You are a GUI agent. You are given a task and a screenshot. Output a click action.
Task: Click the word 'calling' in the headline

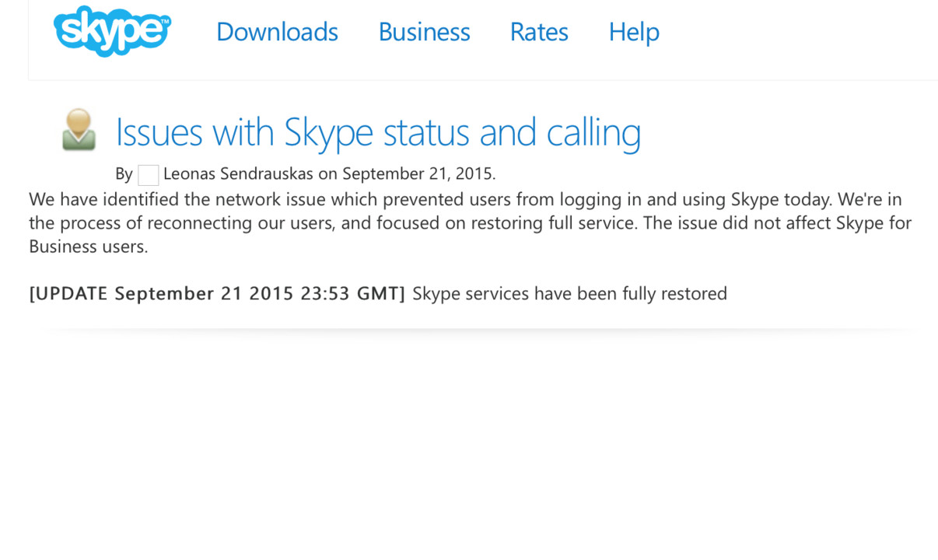[593, 132]
